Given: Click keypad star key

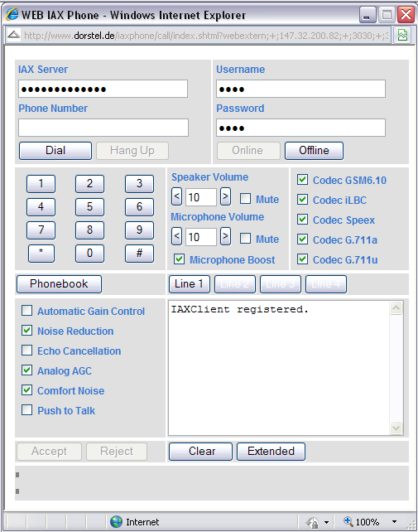Looking at the screenshot, I should tap(41, 254).
